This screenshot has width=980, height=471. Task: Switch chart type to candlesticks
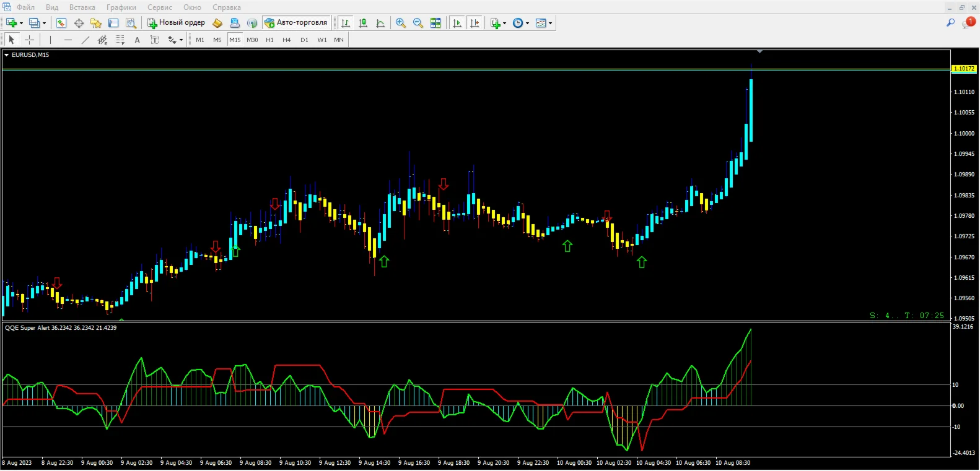point(363,23)
